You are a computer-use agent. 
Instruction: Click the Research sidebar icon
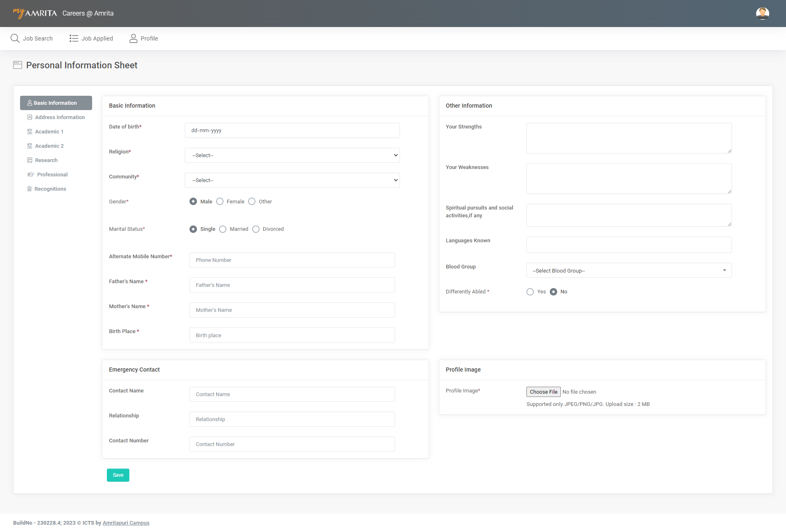(29, 160)
